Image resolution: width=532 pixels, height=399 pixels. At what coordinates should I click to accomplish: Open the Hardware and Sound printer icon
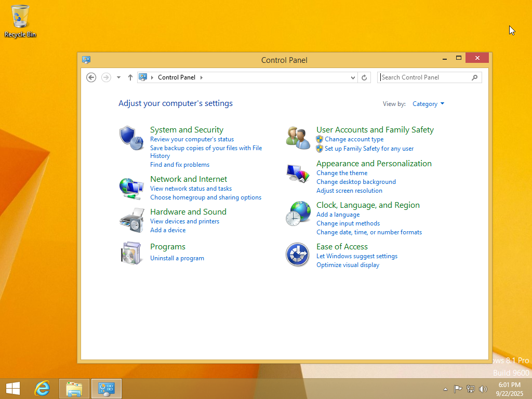[x=131, y=220]
